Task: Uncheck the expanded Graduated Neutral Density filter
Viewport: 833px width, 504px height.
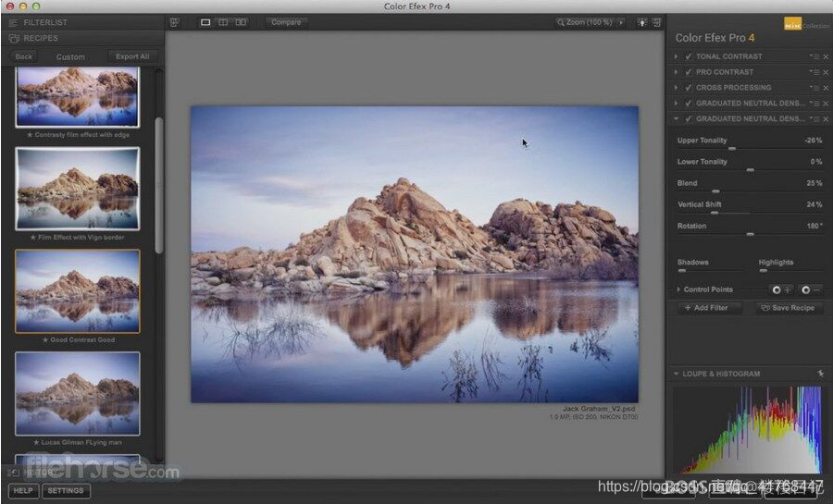Action: (689, 119)
